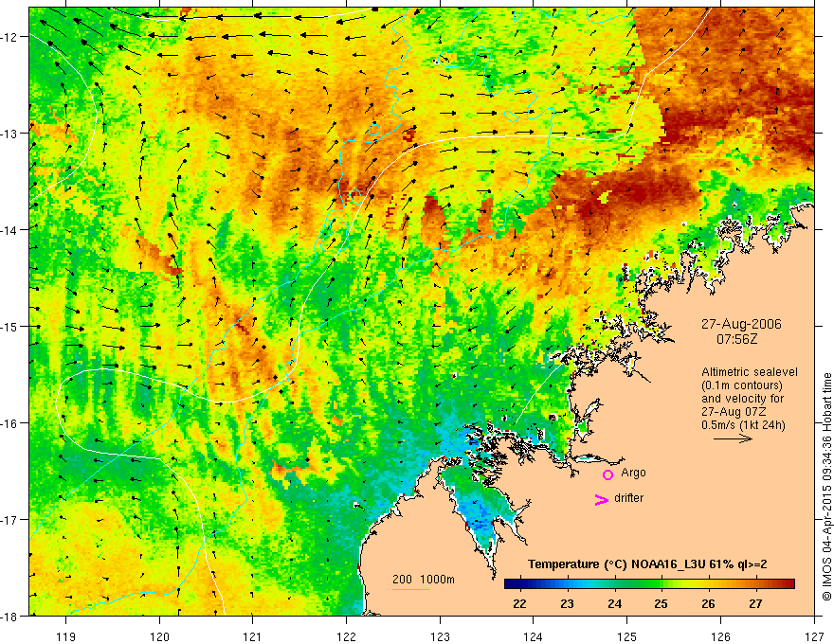Click the IMOS copyright timestamp text
Viewport: 834px width, 644px height.
[x=826, y=486]
